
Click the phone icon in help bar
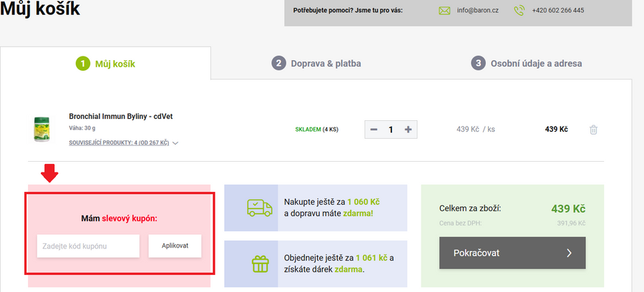tap(519, 11)
